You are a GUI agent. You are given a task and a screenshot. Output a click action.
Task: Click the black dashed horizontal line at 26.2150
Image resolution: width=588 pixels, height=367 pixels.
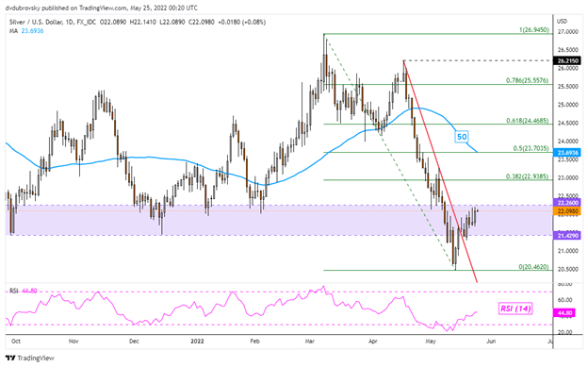point(478,60)
